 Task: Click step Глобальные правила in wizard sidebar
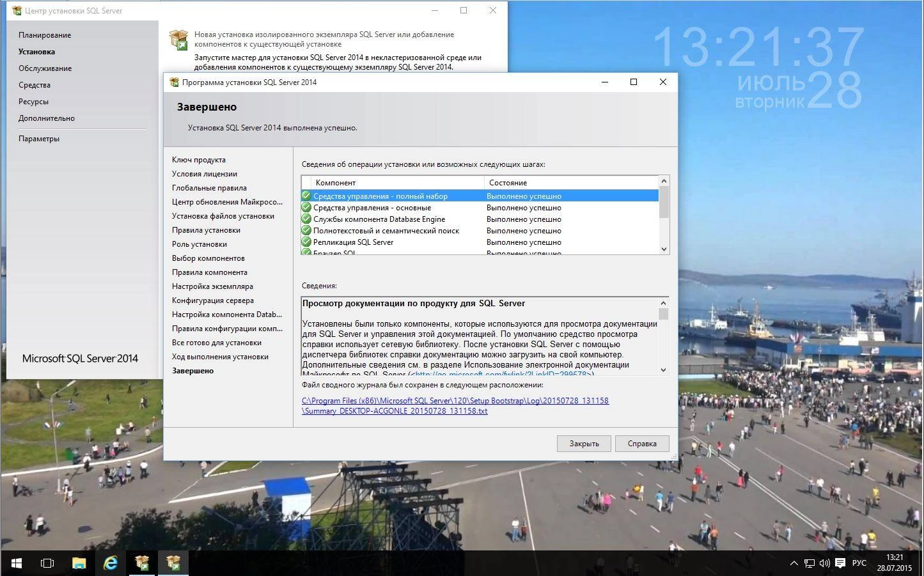209,188
